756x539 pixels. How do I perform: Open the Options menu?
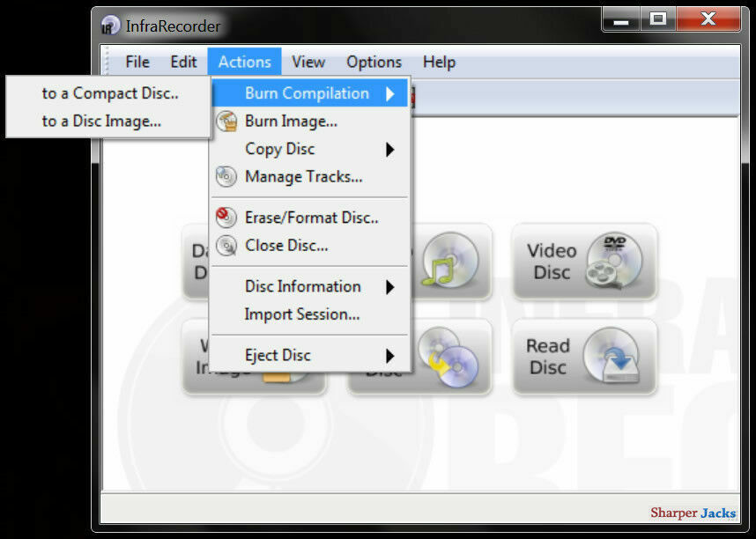[x=373, y=62]
